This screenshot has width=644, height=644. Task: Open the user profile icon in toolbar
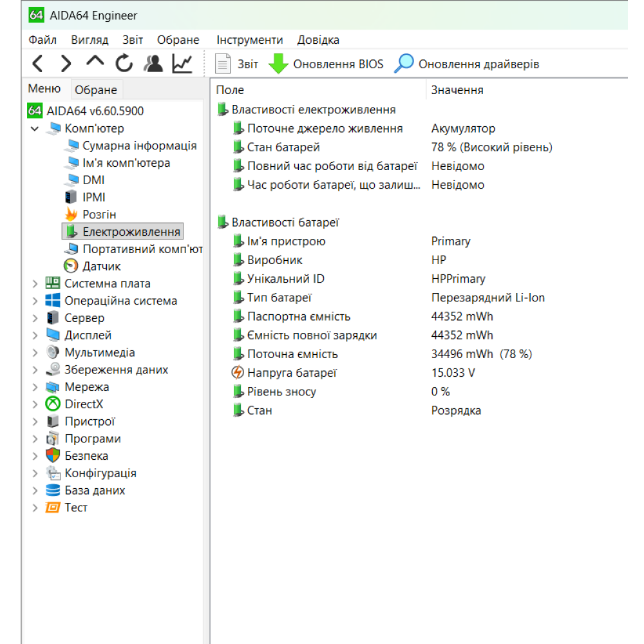(153, 64)
